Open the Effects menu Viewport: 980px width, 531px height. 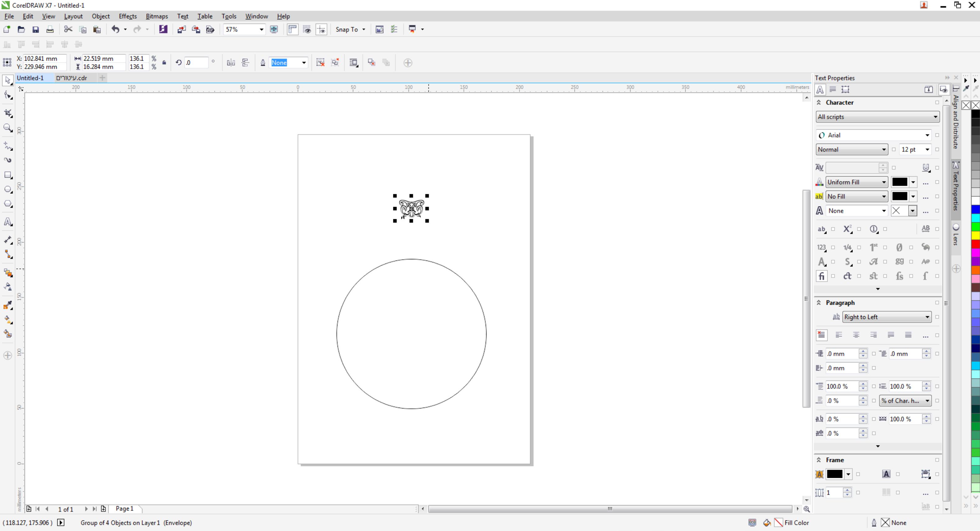tap(127, 16)
